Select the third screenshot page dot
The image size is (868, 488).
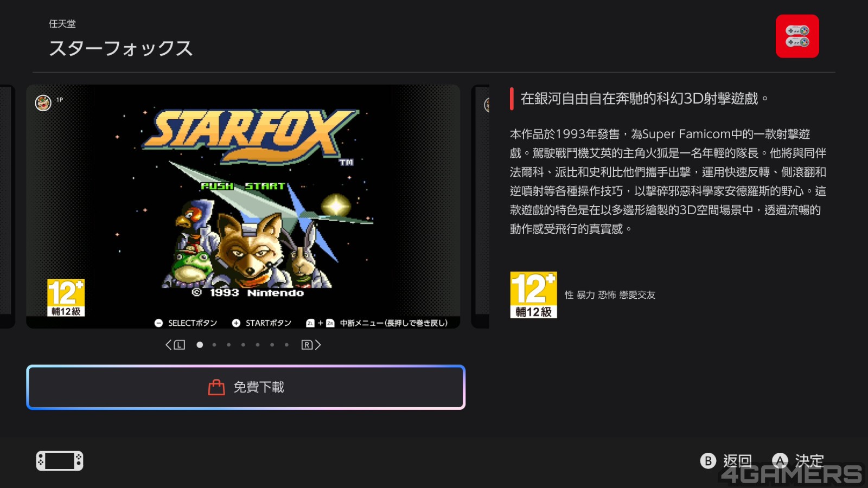point(229,345)
